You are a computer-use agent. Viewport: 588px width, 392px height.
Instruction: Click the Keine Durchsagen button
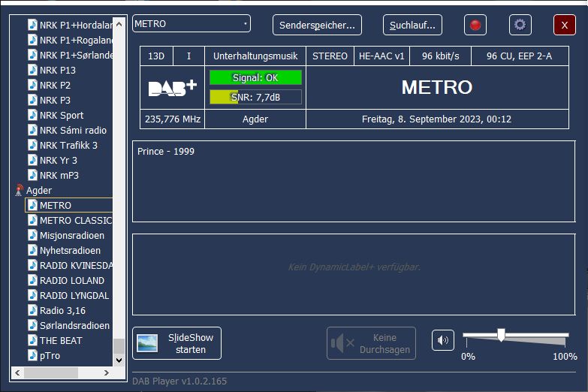[x=371, y=343]
